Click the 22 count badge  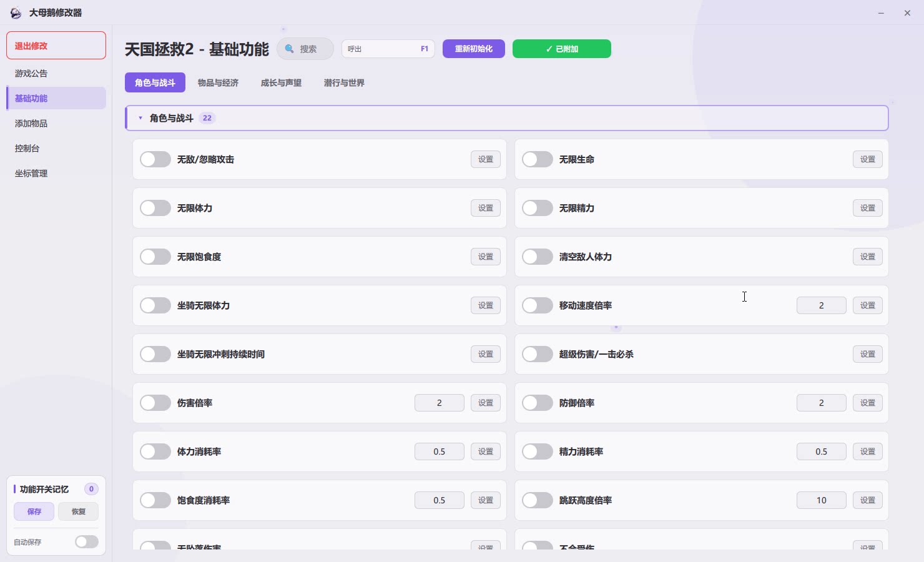click(207, 118)
